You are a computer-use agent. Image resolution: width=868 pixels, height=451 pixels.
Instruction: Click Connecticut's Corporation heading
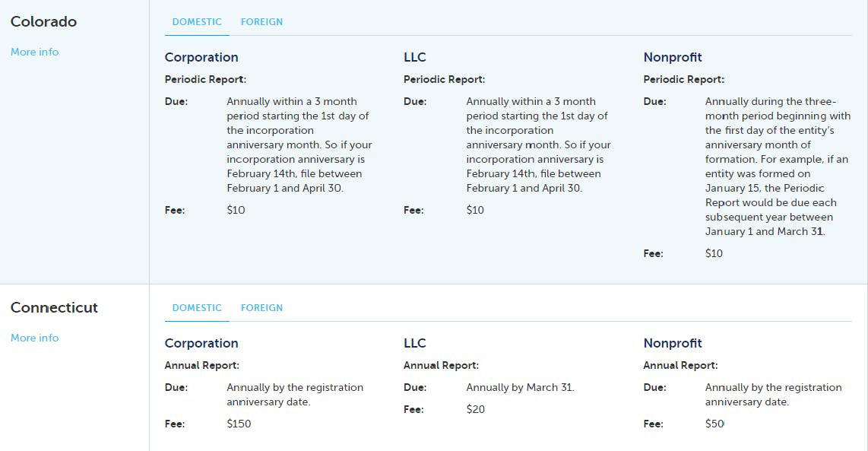(201, 343)
